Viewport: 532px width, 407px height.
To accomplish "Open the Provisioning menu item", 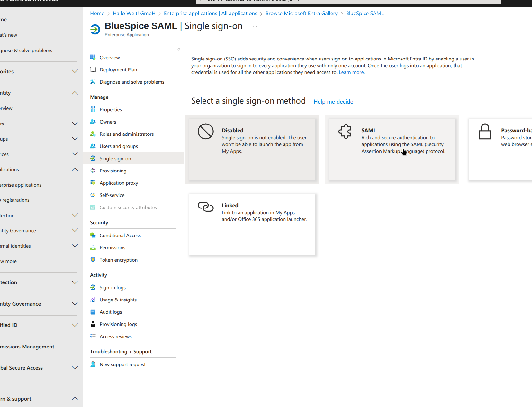I will (x=113, y=171).
